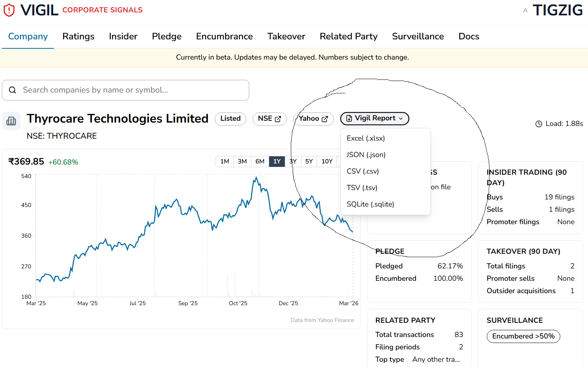The height and width of the screenshot is (367, 588).
Task: Click the Data from Yahoo Finance caption
Action: [322, 320]
